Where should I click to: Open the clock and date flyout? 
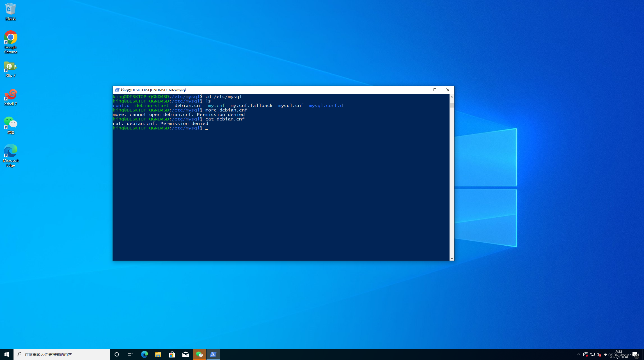pyautogui.click(x=618, y=354)
